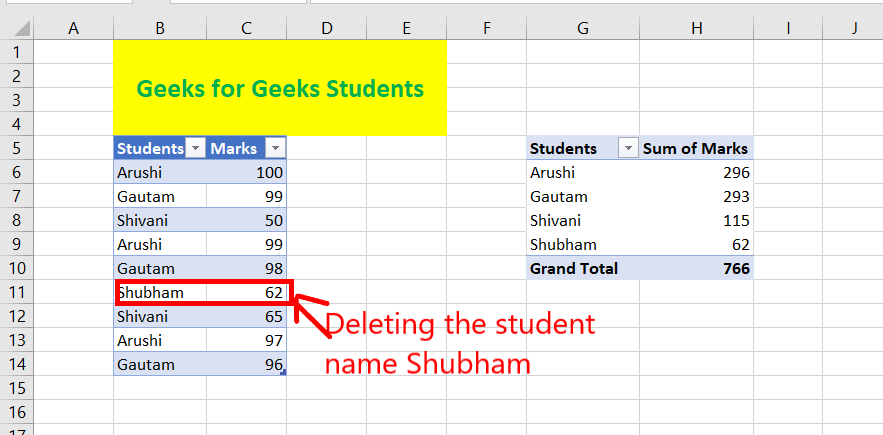Select row 12 header
Screen dimensions: 883x435
pyautogui.click(x=17, y=316)
